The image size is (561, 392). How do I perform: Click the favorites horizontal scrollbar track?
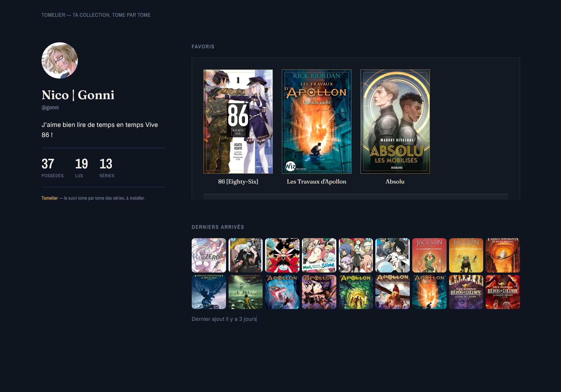[x=356, y=197]
